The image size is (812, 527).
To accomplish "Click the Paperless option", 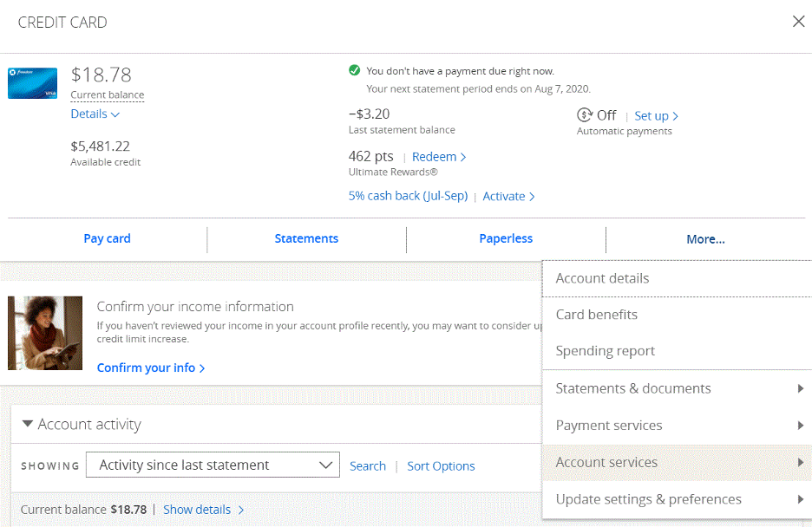I will 506,238.
